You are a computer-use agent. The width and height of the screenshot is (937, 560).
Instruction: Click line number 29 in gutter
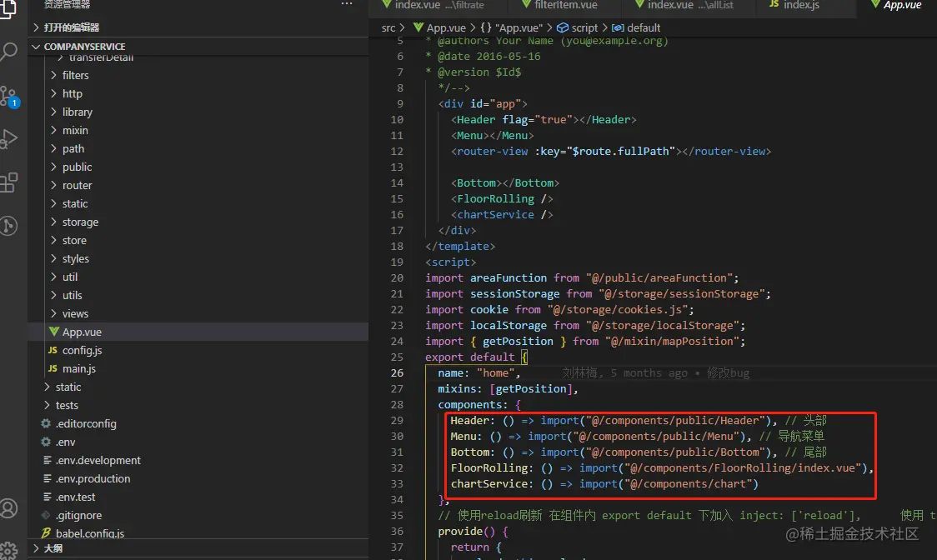[x=397, y=421]
